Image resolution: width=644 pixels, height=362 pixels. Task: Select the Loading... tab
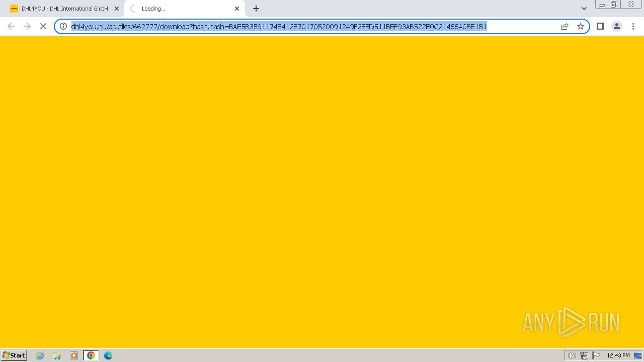click(184, 9)
